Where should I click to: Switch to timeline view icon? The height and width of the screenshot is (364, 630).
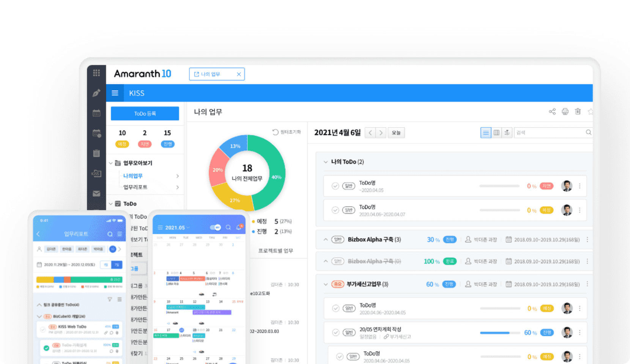(x=507, y=133)
